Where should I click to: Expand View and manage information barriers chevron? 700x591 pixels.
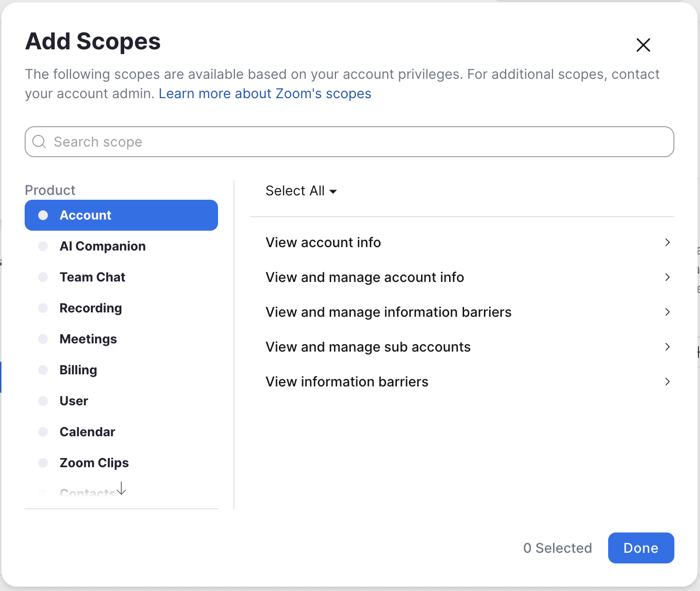667,312
